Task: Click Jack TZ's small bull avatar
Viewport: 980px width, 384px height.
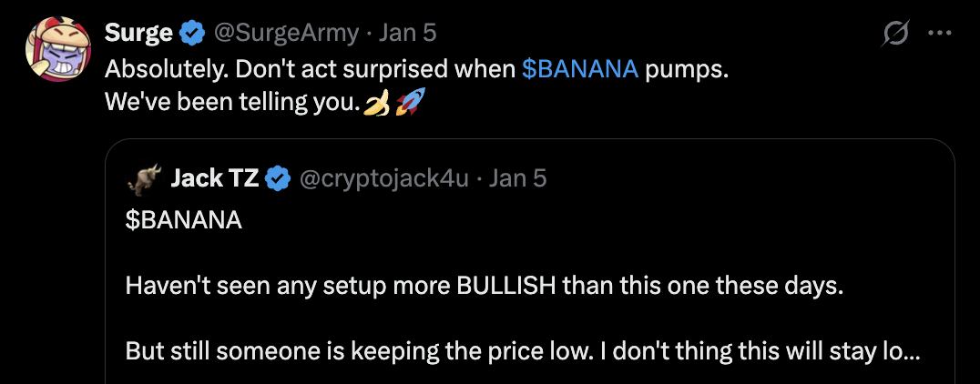Action: click(144, 179)
